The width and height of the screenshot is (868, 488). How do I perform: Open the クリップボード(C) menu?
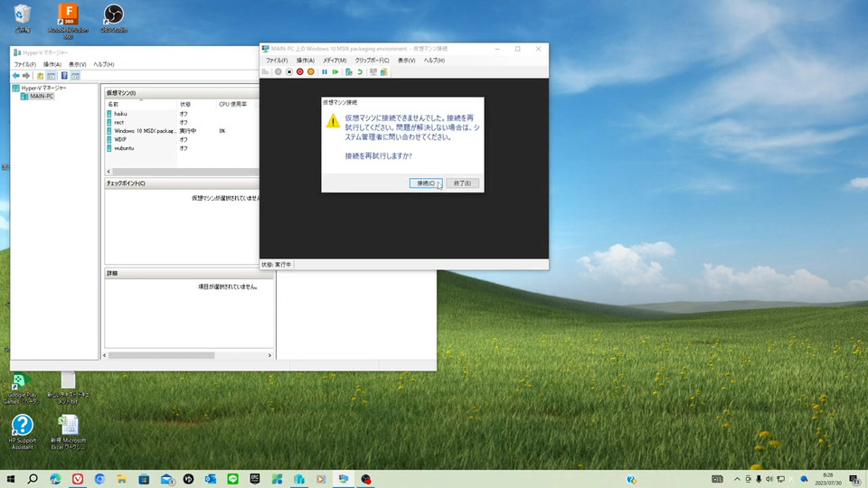372,60
